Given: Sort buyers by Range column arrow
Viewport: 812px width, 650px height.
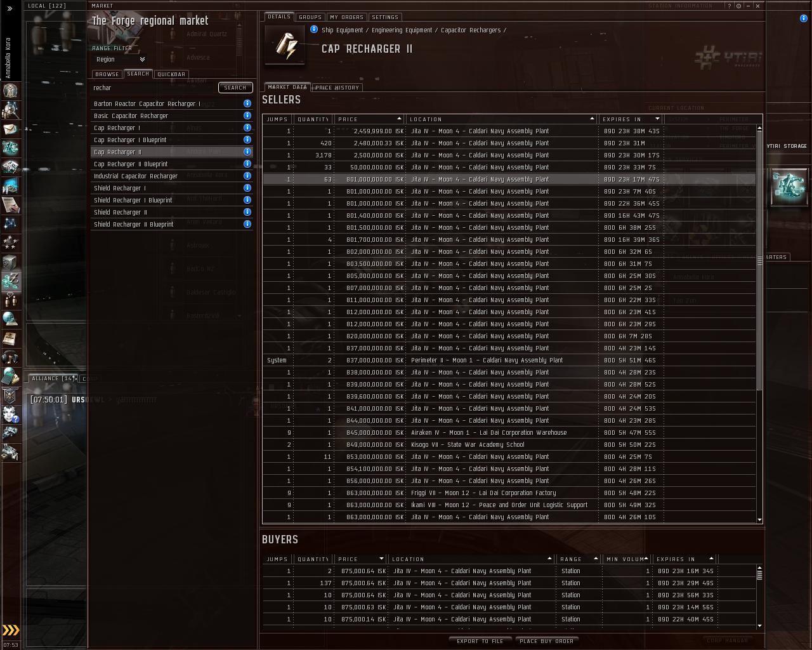Looking at the screenshot, I should (596, 559).
